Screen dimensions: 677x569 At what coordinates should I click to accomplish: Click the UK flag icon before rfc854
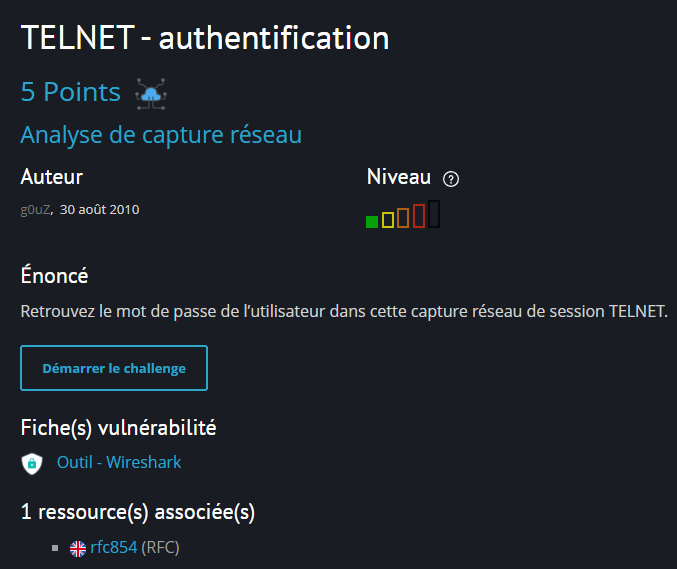coord(78,548)
